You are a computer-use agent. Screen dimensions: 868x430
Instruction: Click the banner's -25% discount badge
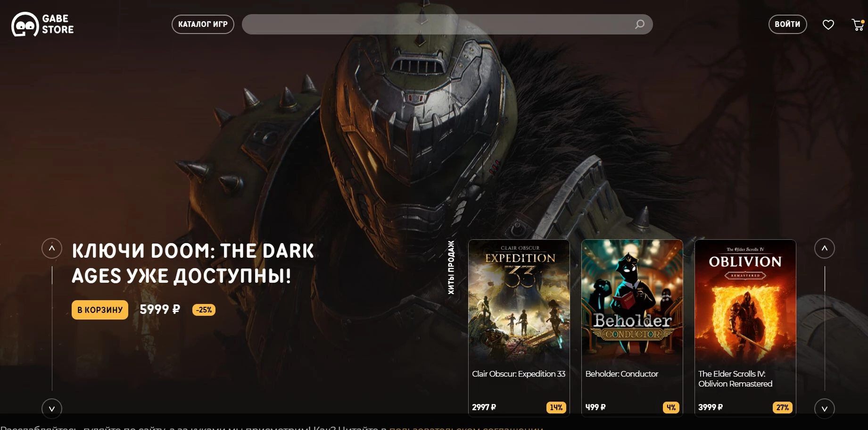point(204,310)
